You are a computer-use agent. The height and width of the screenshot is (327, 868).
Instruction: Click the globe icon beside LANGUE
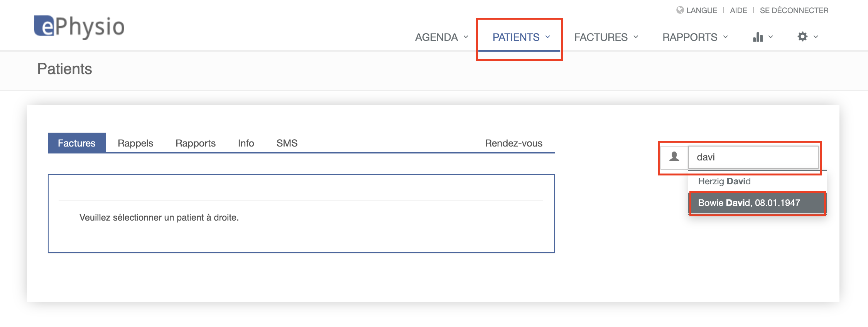click(x=680, y=10)
